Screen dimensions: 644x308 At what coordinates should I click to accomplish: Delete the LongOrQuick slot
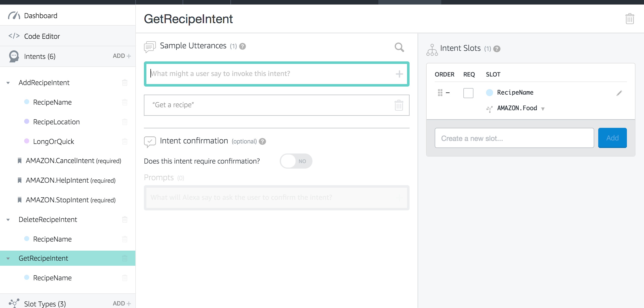click(x=125, y=141)
